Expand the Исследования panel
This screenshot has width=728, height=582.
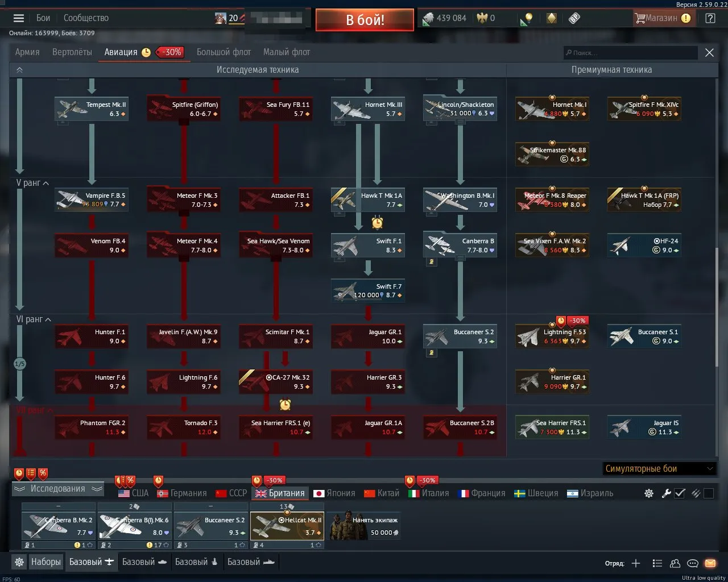[58, 489]
